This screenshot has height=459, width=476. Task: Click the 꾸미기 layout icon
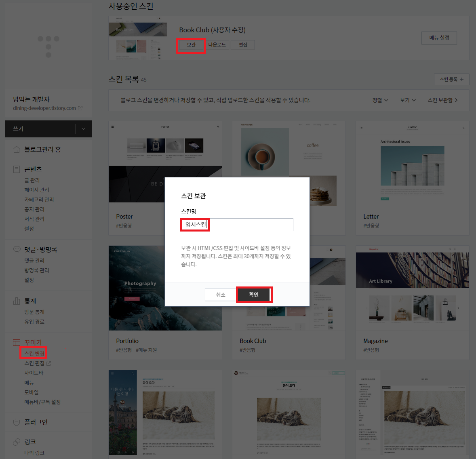click(x=17, y=342)
